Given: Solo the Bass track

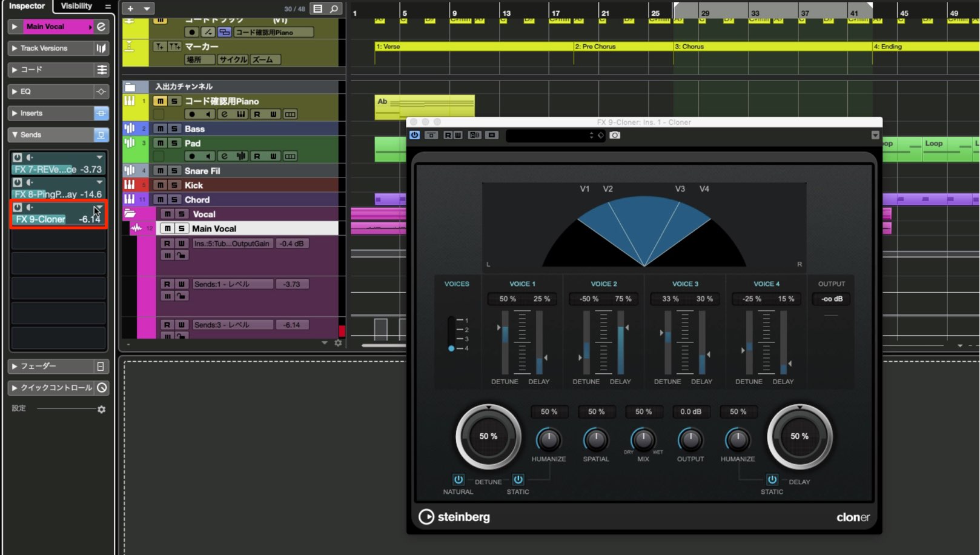Looking at the screenshot, I should pos(174,128).
